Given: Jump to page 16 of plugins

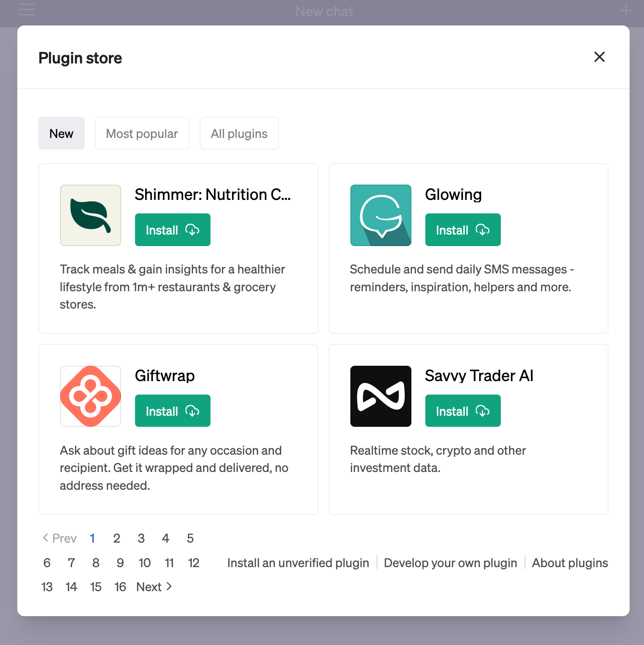Looking at the screenshot, I should pyautogui.click(x=120, y=586).
